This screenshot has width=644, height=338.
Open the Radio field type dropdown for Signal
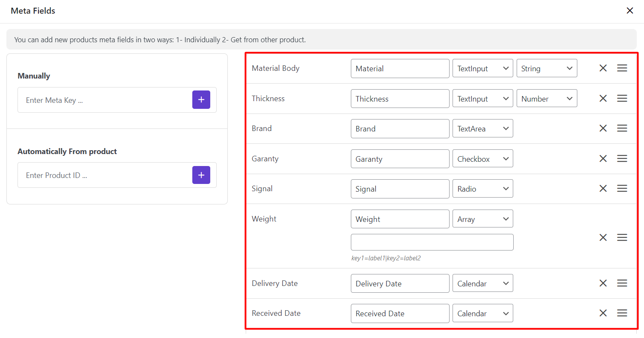tap(482, 189)
